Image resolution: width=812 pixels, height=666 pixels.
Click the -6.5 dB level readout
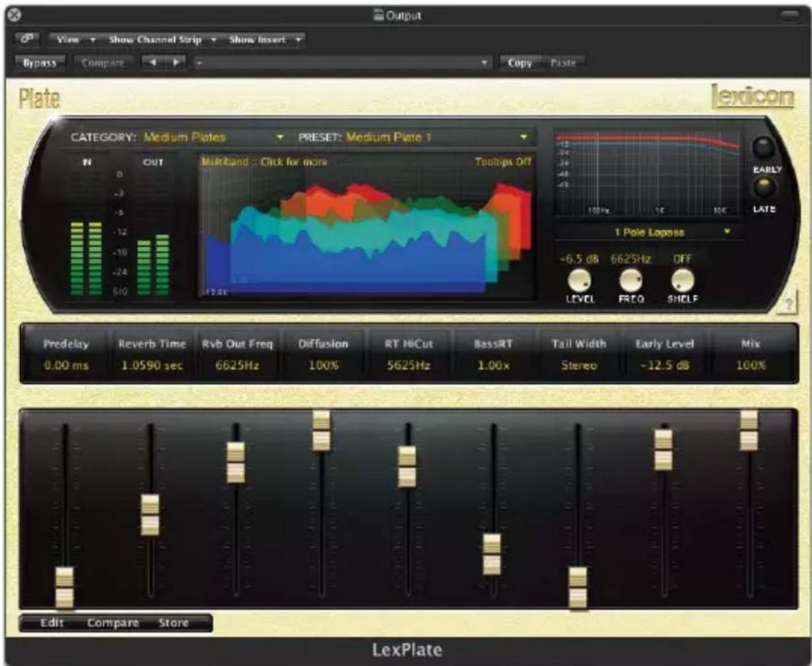click(x=579, y=258)
